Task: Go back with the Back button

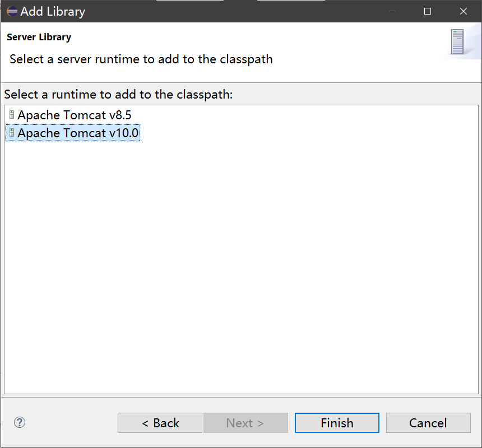Action: 160,423
